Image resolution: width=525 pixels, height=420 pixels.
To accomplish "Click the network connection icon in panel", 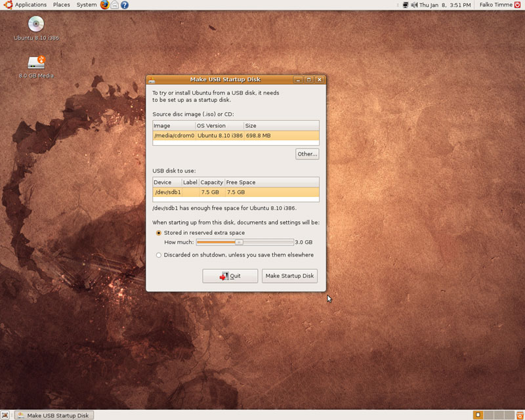I will pyautogui.click(x=406, y=5).
